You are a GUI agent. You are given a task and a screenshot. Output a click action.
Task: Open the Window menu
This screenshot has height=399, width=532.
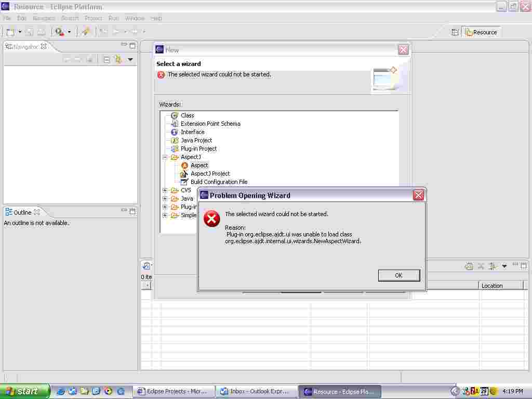coord(135,18)
